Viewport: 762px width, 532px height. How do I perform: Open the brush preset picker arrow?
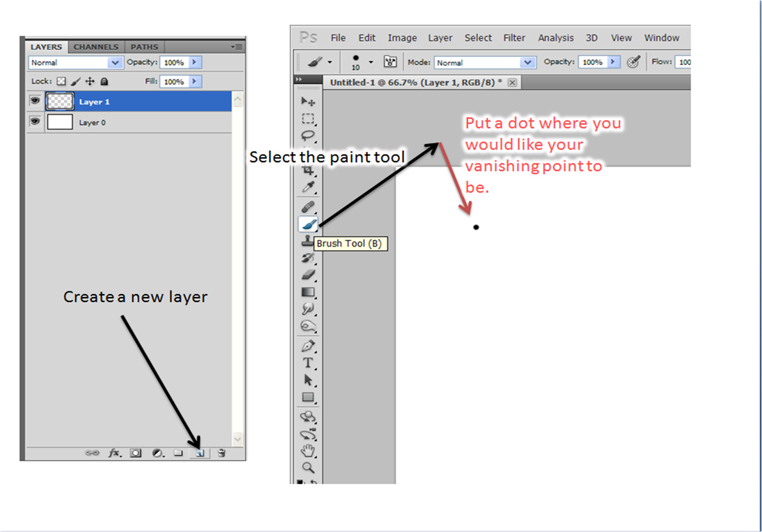371,62
